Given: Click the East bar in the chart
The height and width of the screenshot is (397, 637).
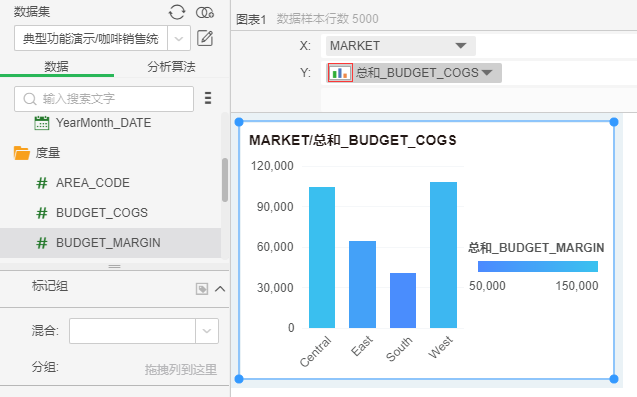Looking at the screenshot, I should pos(362,284).
